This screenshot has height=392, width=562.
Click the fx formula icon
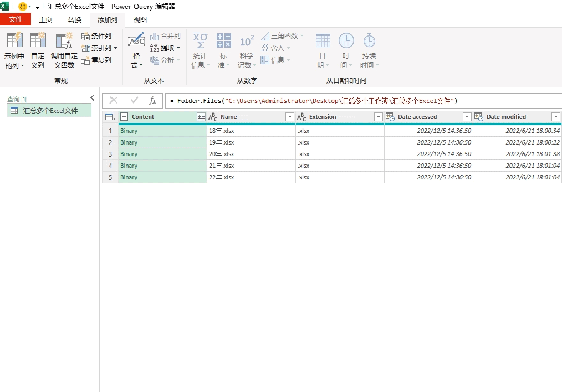tap(152, 100)
